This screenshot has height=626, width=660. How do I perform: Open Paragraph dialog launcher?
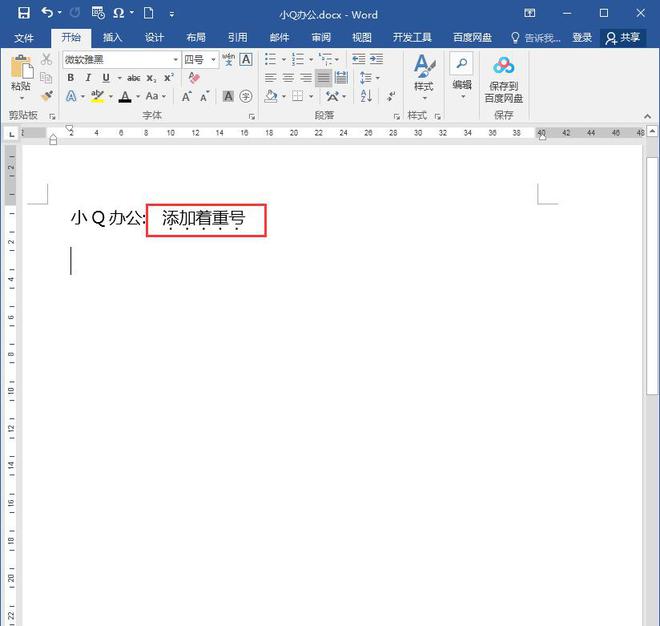click(397, 116)
